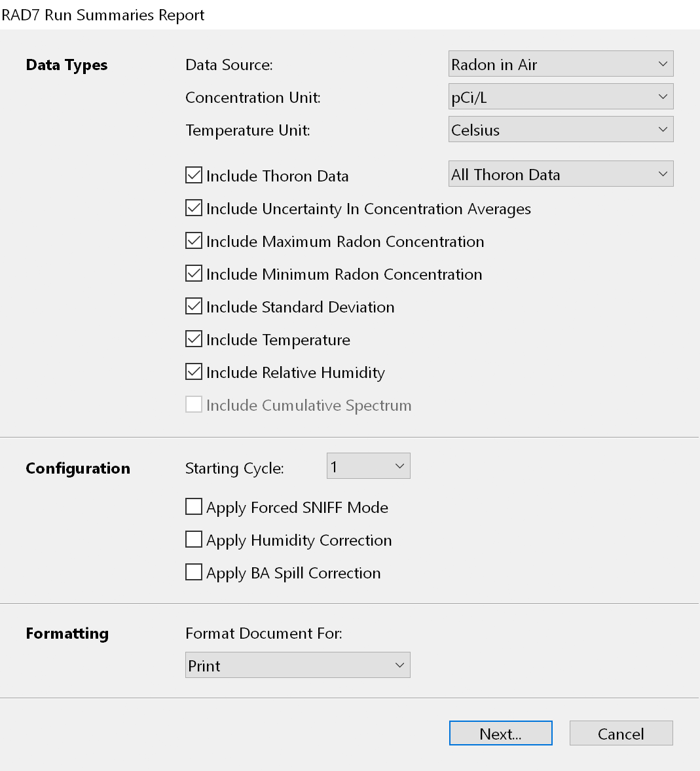Image resolution: width=700 pixels, height=771 pixels.
Task: Uncheck Include Thoron Data checkbox
Action: [x=194, y=176]
